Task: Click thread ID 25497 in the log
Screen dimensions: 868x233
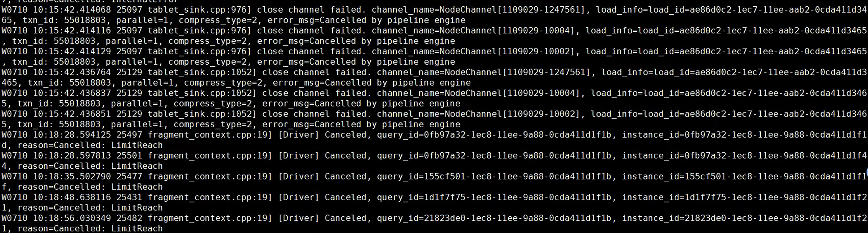Action: pyautogui.click(x=129, y=135)
